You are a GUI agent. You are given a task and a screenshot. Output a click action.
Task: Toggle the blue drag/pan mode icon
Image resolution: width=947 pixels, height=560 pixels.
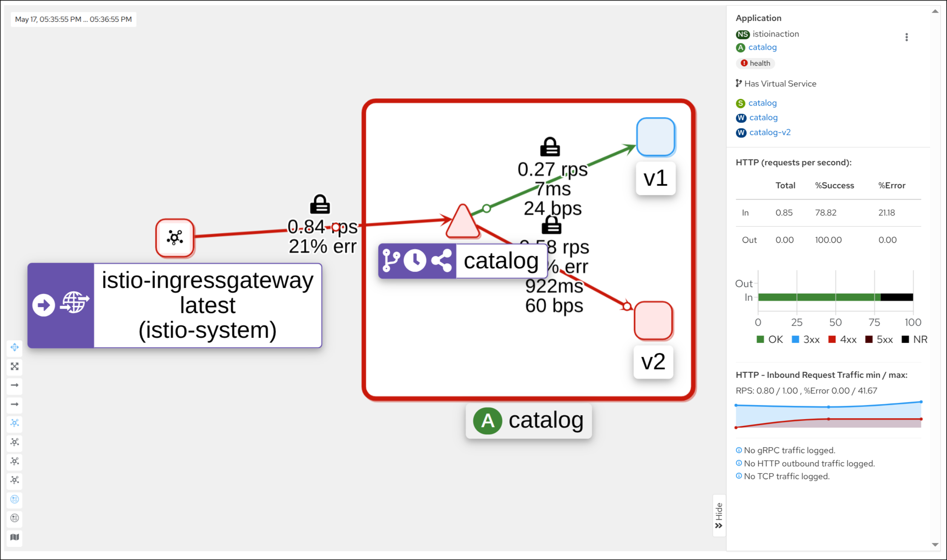pos(14,347)
